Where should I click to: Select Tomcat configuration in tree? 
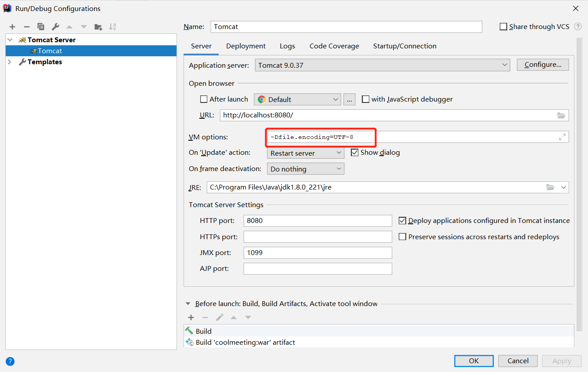(91, 51)
